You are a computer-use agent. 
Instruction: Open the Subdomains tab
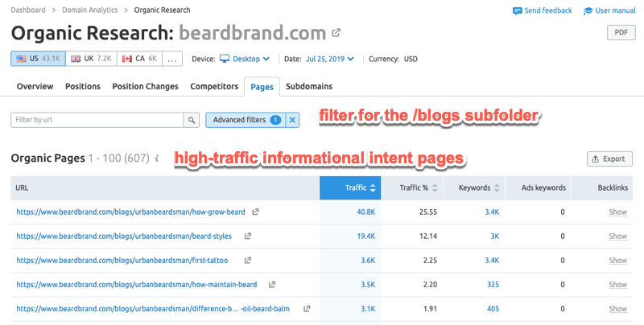click(x=309, y=87)
